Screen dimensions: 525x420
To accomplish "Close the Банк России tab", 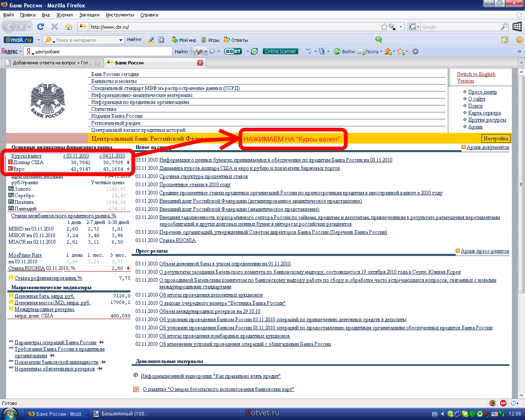I will click(200, 63).
